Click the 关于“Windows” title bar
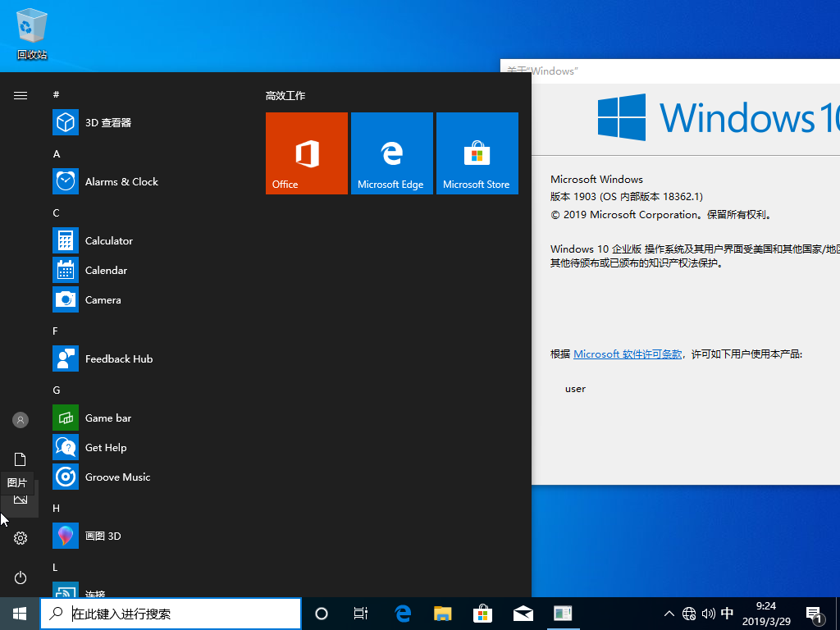 pos(670,71)
